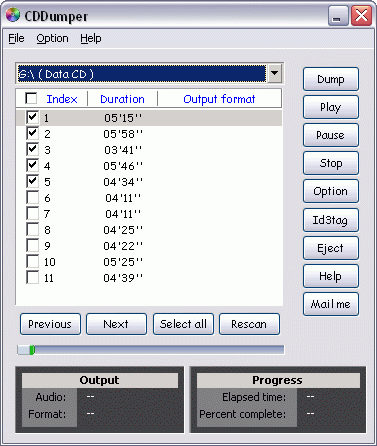
Task: Click the green playback position slider handle
Action: pyautogui.click(x=32, y=350)
